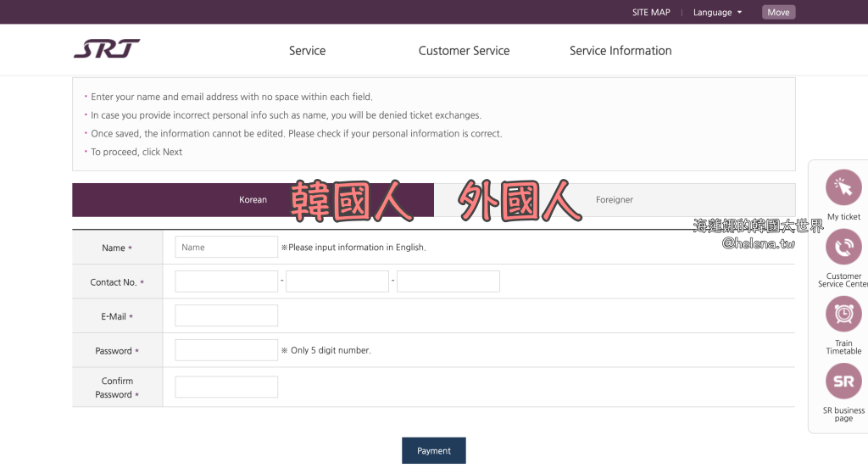Viewport: 868px width, 468px height.
Task: Switch to the Foreigner tab
Action: click(615, 200)
